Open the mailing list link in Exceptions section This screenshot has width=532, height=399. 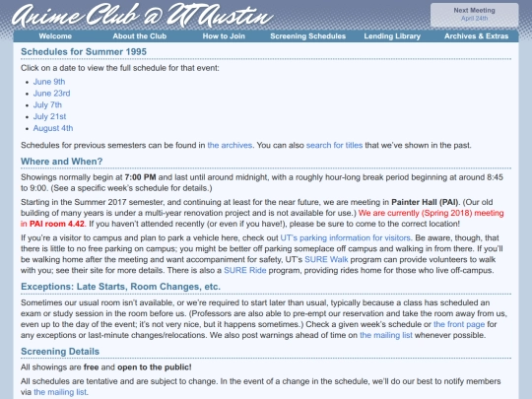[386, 335]
